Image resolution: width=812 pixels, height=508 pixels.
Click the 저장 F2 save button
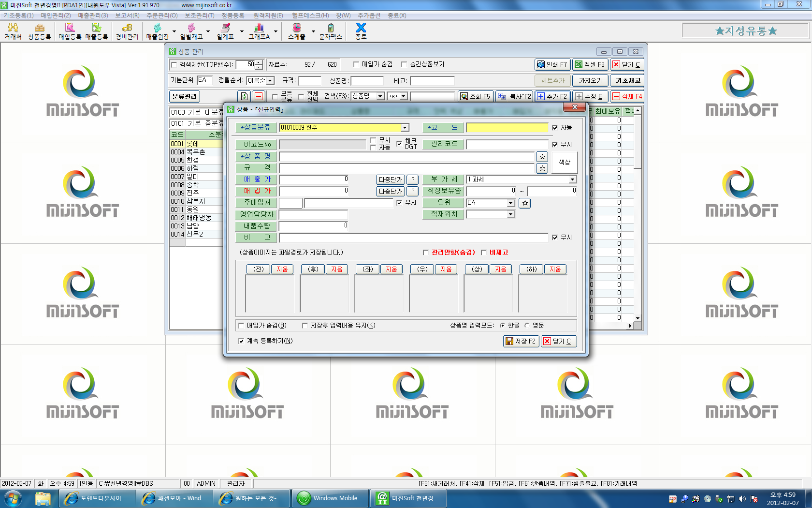[521, 341]
